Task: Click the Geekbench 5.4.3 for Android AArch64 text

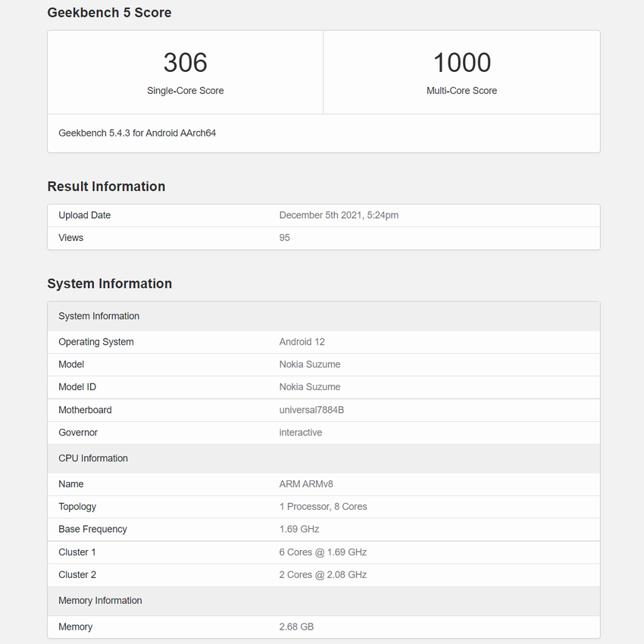Action: [x=137, y=133]
